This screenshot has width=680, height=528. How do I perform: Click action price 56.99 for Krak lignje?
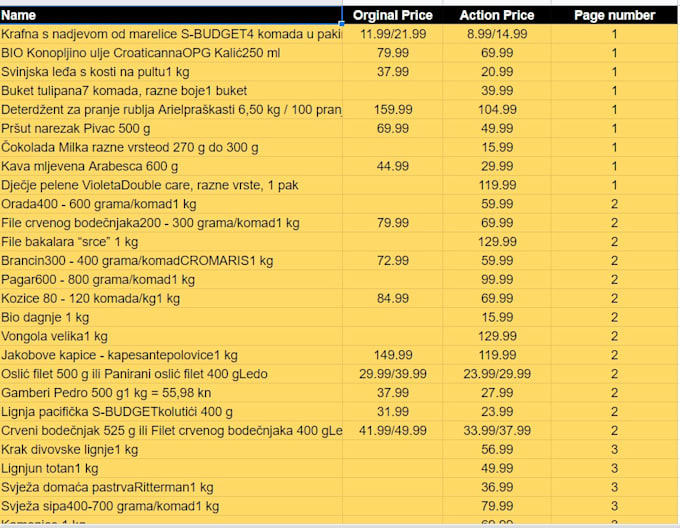click(497, 449)
